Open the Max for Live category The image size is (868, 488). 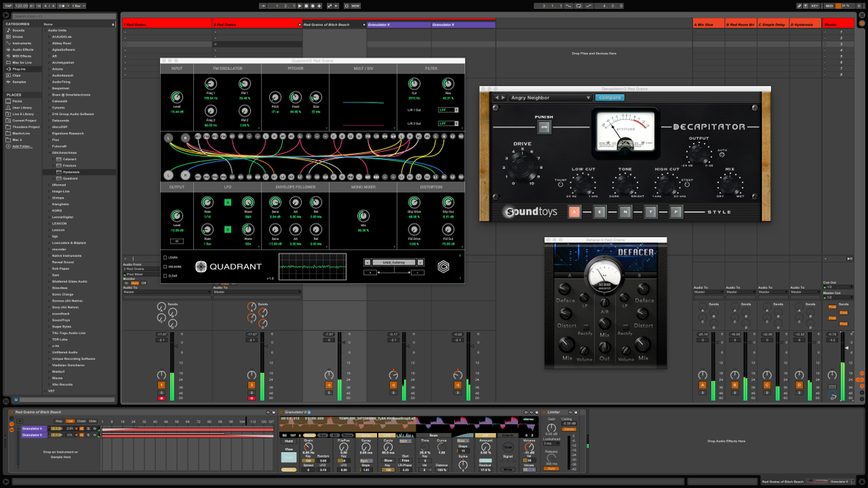click(x=22, y=62)
